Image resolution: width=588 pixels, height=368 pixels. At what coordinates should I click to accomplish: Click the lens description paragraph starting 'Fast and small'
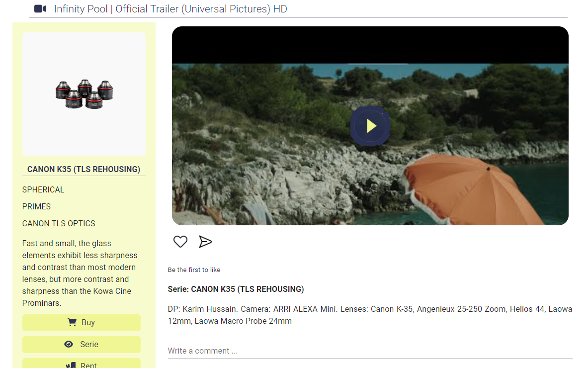tap(80, 273)
